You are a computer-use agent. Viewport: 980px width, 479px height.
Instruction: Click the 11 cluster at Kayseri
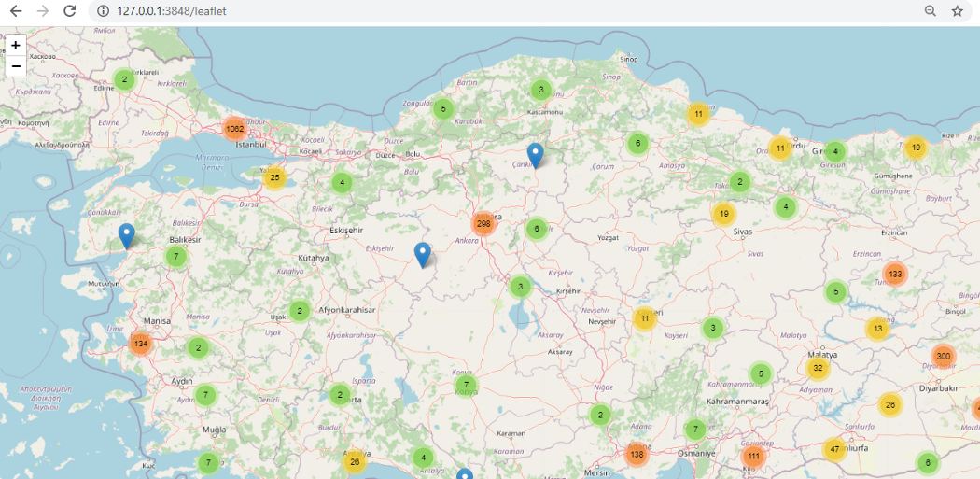pos(645,319)
